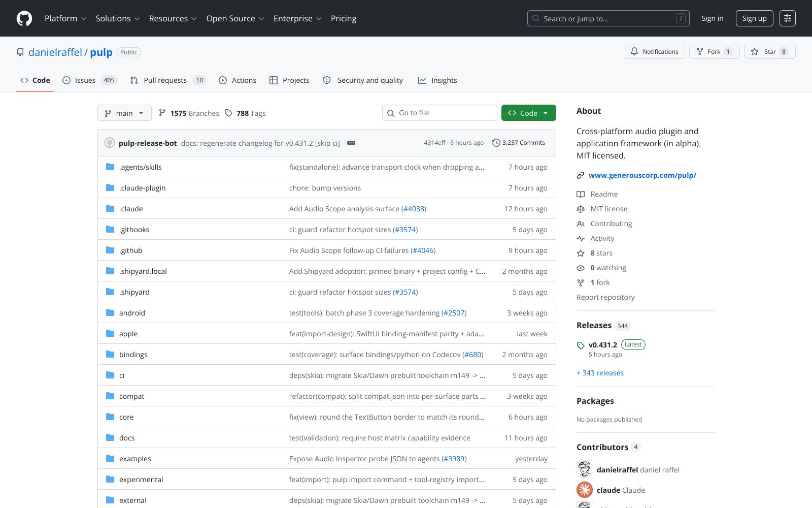Click commit hash 4314eff

(434, 143)
